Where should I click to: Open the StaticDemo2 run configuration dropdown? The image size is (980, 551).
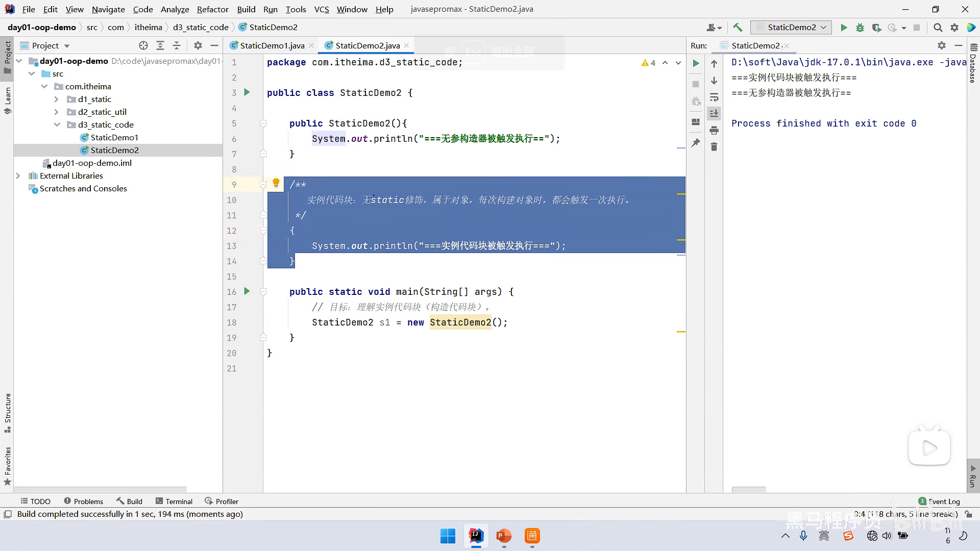pos(791,28)
